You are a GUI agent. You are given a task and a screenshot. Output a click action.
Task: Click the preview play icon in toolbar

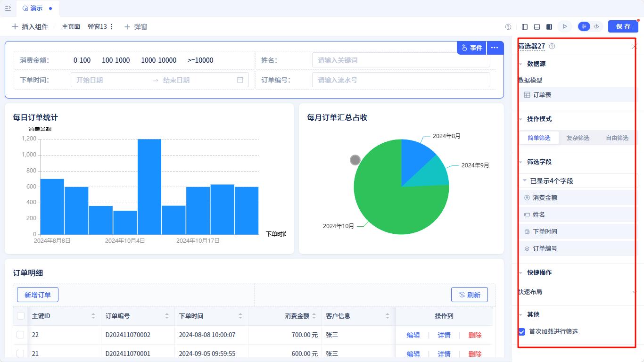pos(565,26)
